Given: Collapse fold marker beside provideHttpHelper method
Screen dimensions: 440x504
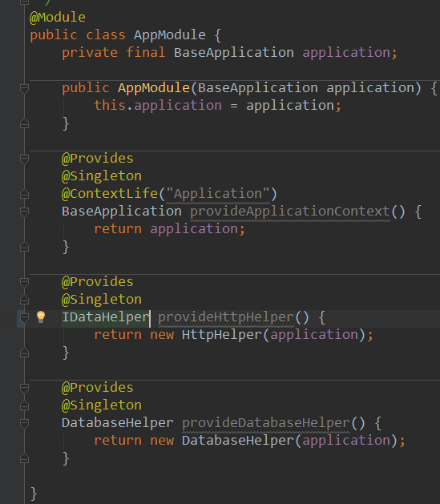Looking at the screenshot, I should [24, 317].
